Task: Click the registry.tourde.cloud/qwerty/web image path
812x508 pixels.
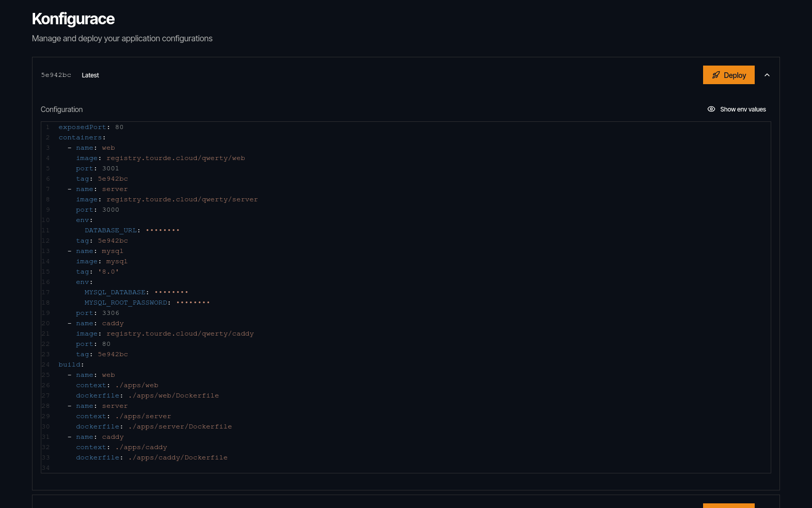Action: click(x=176, y=158)
